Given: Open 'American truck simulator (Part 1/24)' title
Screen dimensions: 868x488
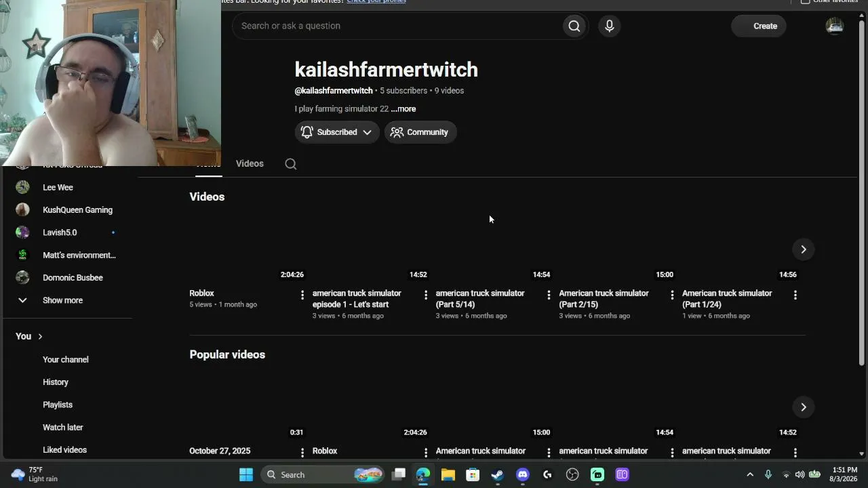Looking at the screenshot, I should tap(727, 299).
